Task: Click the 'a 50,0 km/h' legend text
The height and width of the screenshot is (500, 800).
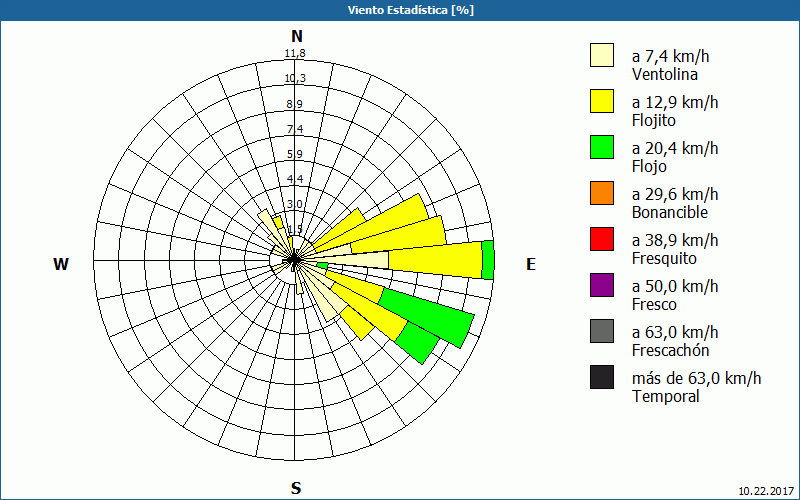Action: click(675, 286)
